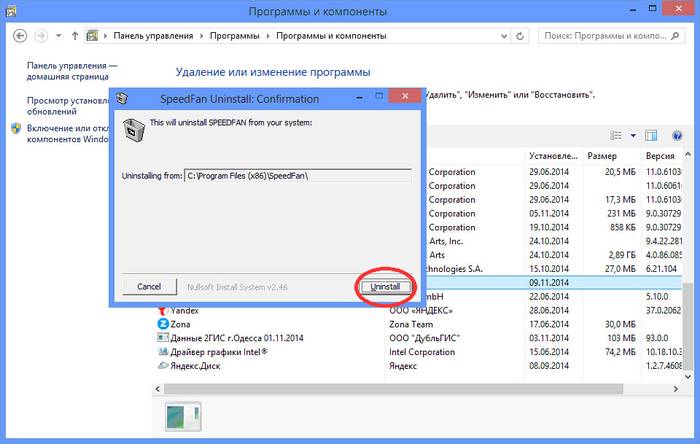The height and width of the screenshot is (444, 700).
Task: Open 'Просмотр установленных обновлений' link
Action: coord(67,106)
